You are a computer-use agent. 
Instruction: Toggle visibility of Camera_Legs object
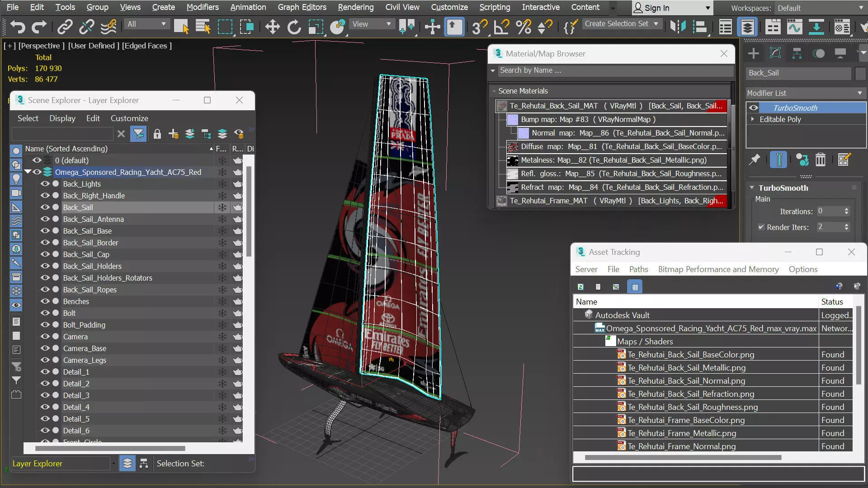[45, 360]
